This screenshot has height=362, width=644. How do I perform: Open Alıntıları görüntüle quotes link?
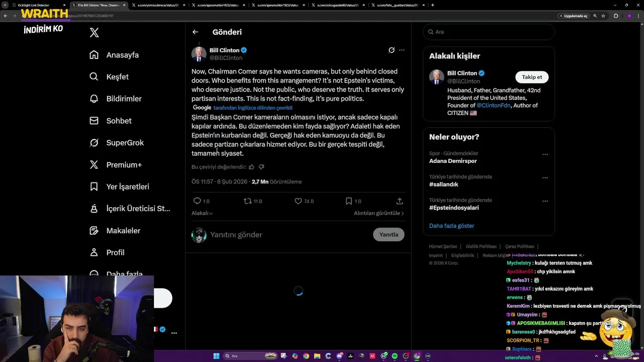point(379,213)
